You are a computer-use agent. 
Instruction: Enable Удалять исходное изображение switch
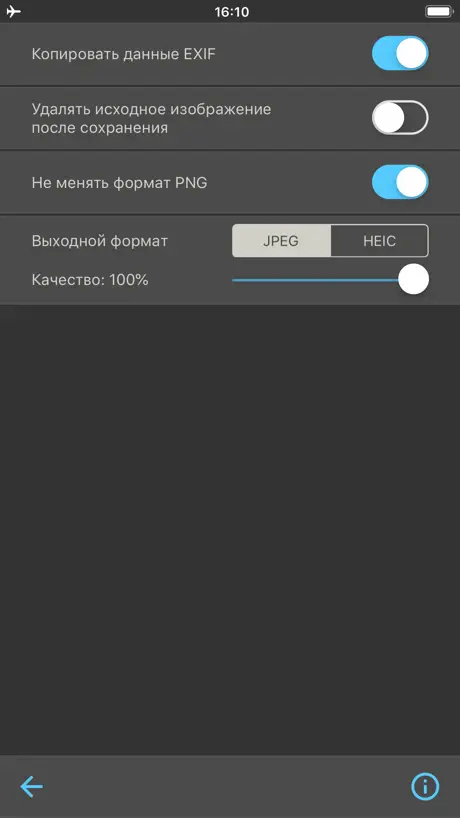(x=400, y=117)
